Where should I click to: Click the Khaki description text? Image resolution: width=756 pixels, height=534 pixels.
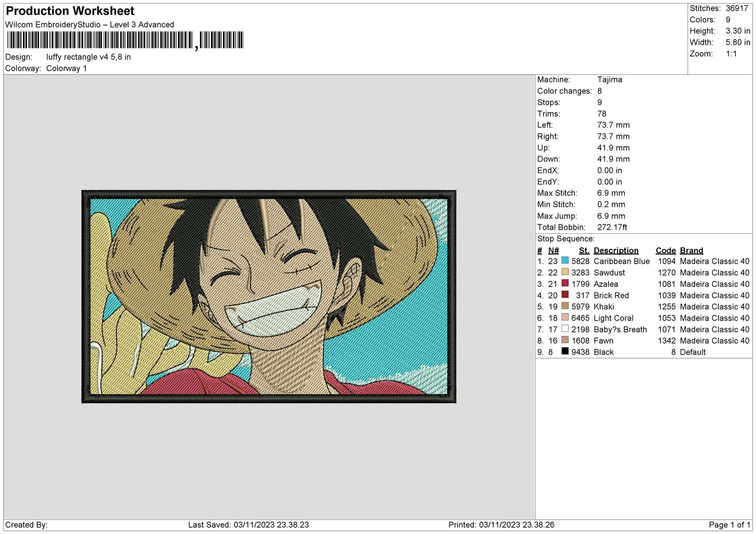click(x=604, y=307)
